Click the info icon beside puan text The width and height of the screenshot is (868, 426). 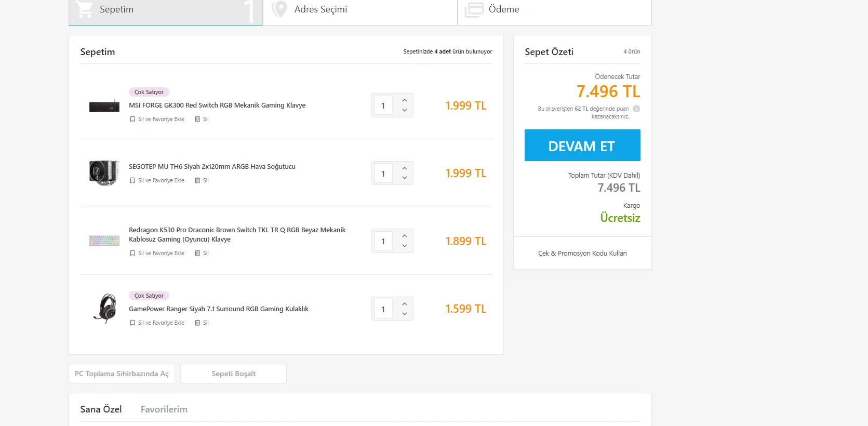click(636, 109)
